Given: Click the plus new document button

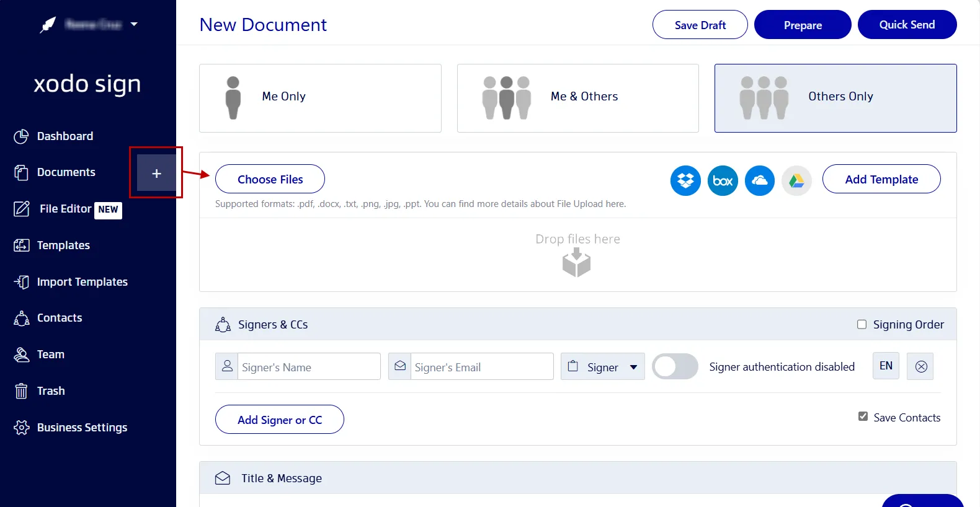Looking at the screenshot, I should pos(156,173).
